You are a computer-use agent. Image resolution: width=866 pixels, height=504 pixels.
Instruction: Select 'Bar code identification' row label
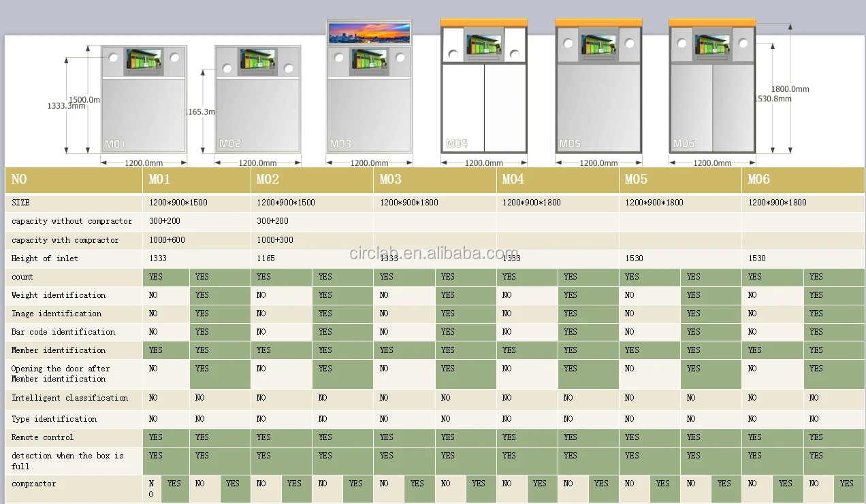point(63,332)
